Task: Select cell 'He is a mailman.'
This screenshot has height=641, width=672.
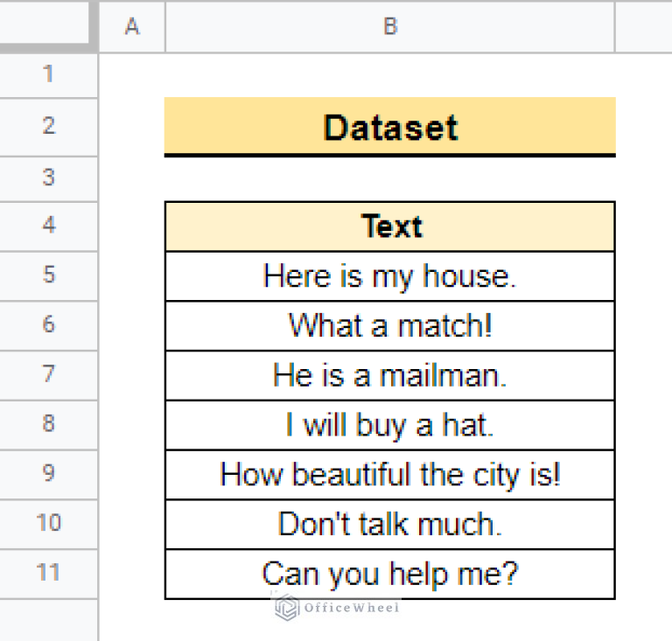Action: tap(390, 375)
